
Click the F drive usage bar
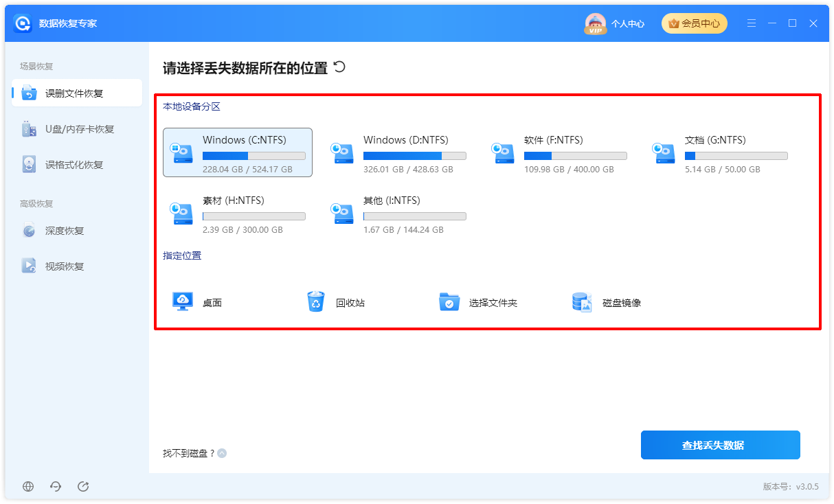pos(576,156)
